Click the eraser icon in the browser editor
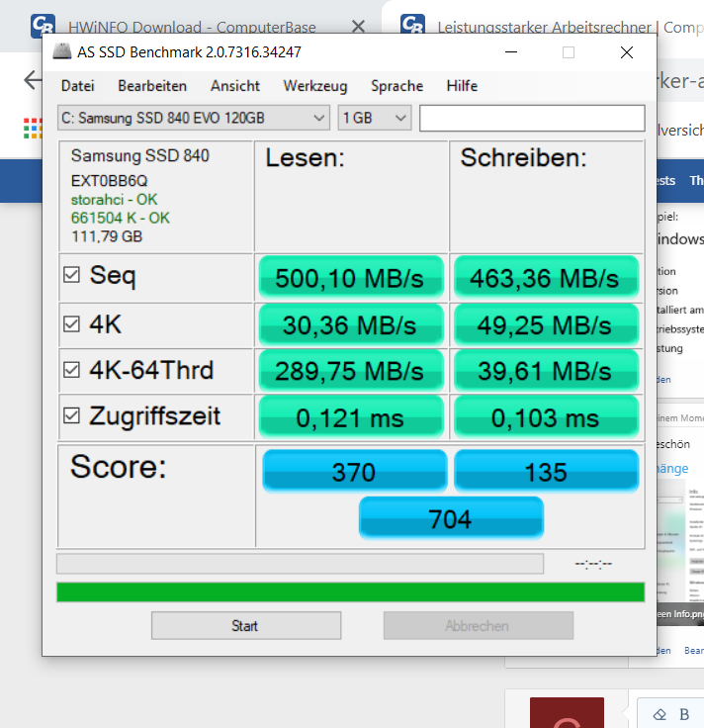The image size is (704, 728). click(x=660, y=714)
